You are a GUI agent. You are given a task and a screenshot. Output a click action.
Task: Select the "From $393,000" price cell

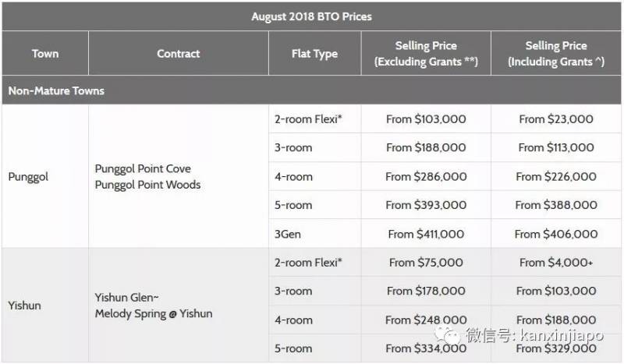pyautogui.click(x=426, y=205)
